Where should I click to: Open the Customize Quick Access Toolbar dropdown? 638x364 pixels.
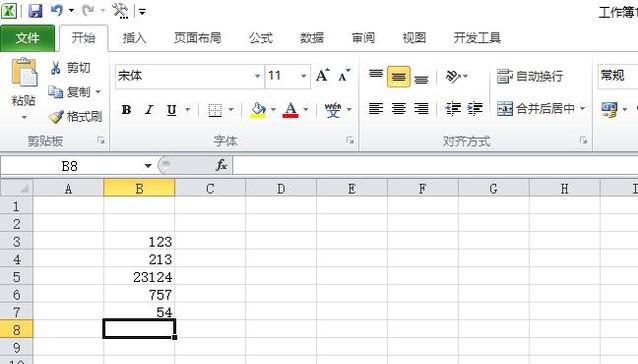pos(142,11)
